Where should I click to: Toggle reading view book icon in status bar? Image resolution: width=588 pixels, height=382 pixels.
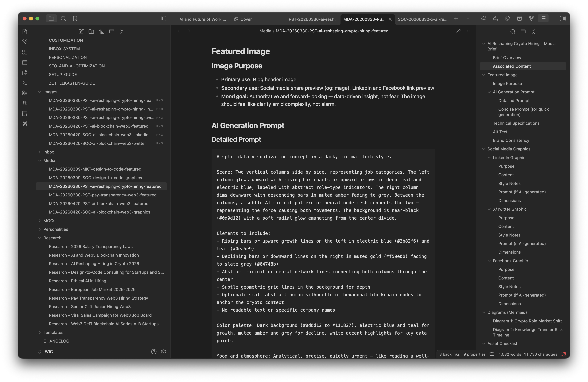tap(492, 354)
